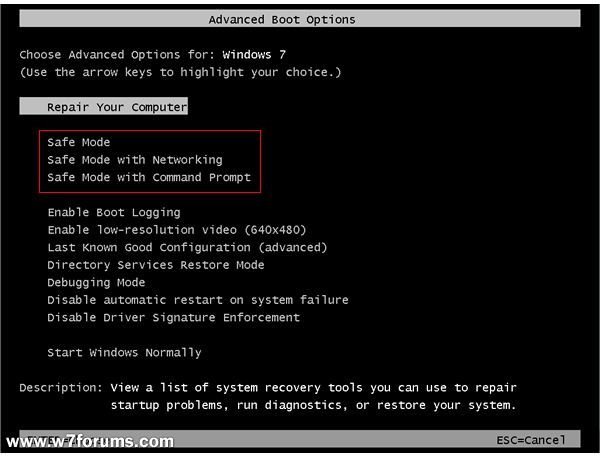Viewport: 600px width, 456px height.
Task: Select Disable Driver Signature Enforcement
Action: click(173, 318)
